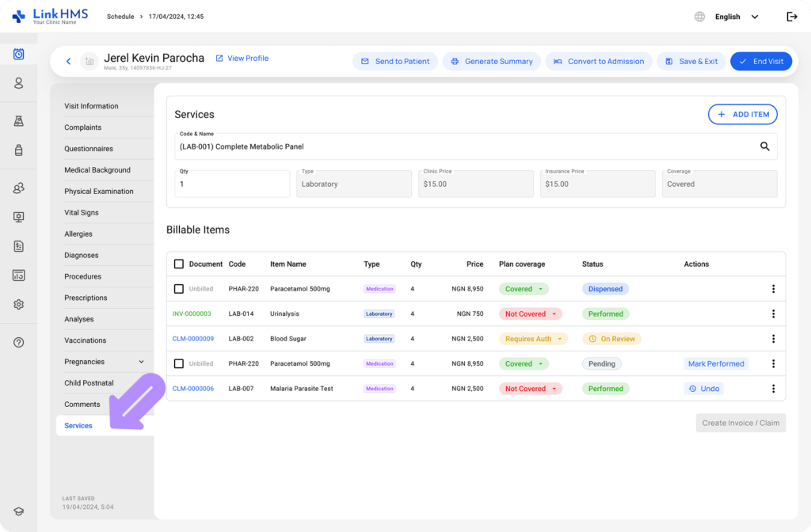
Task: Click the patient photo camera avatar
Action: coord(89,61)
